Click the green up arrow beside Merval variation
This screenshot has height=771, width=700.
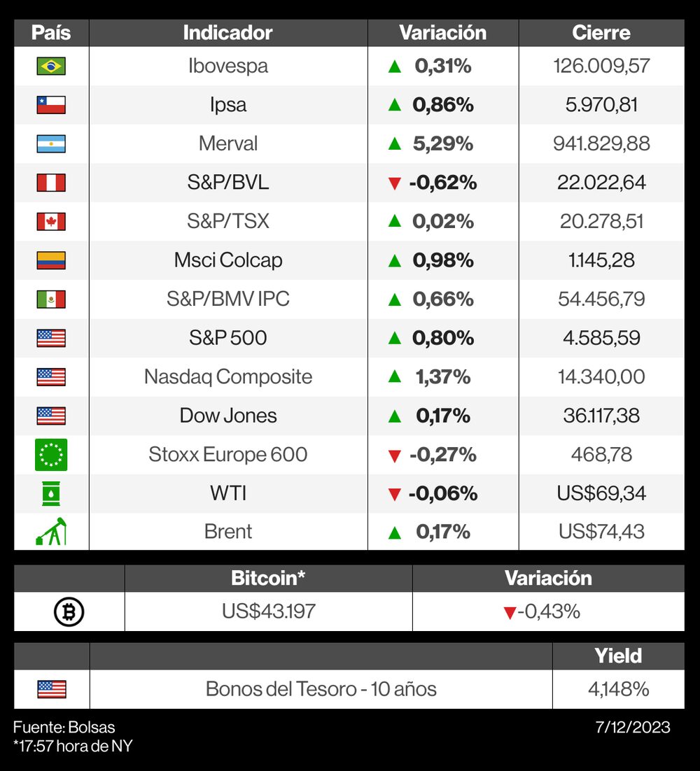click(x=395, y=144)
